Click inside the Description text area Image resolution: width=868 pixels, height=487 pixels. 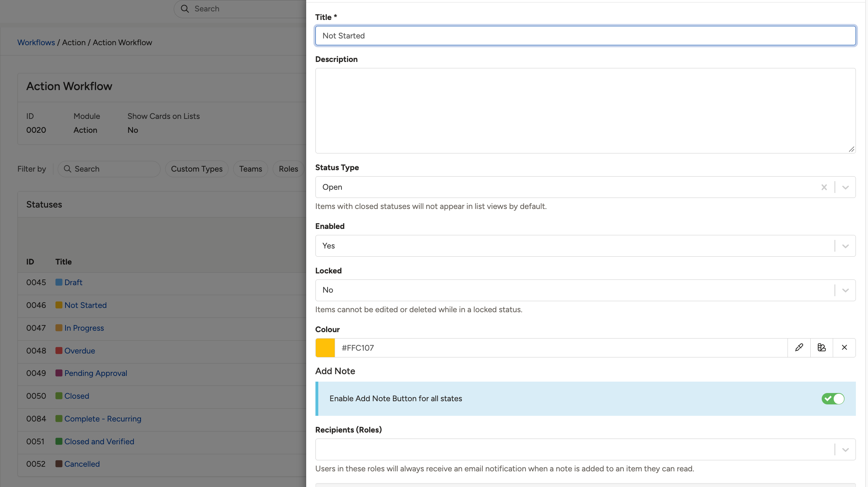[x=585, y=111]
